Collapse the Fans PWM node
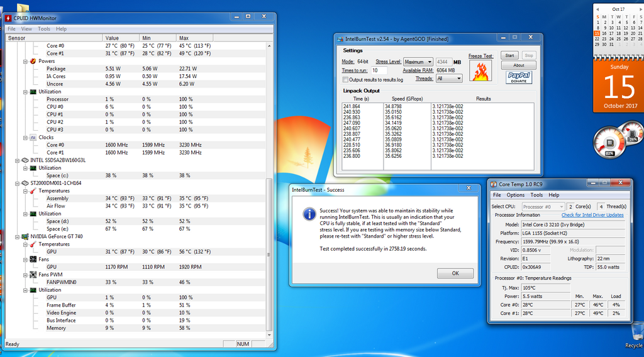644x357 pixels. point(25,275)
